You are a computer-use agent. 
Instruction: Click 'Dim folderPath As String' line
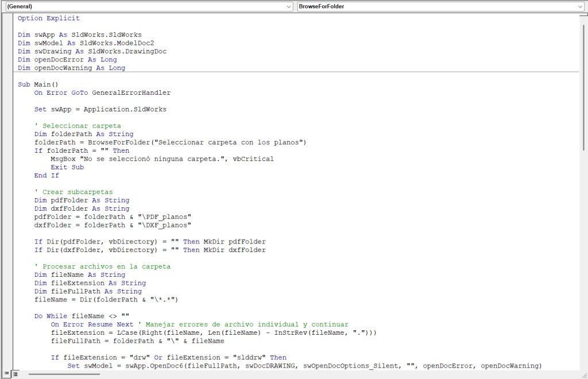pyautogui.click(x=84, y=134)
